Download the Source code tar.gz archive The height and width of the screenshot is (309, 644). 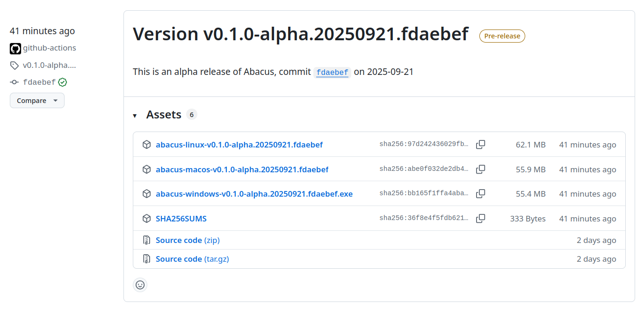tap(192, 258)
